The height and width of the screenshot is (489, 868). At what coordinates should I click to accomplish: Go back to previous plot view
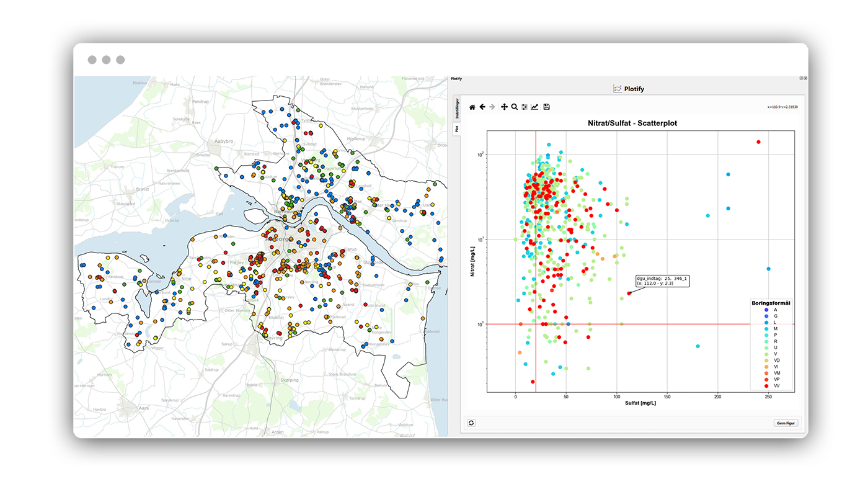click(482, 107)
